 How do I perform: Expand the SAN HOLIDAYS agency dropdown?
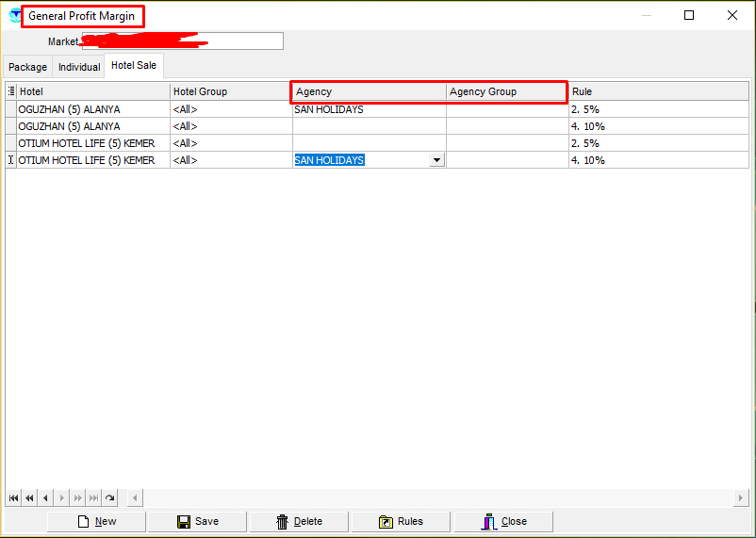tap(436, 160)
